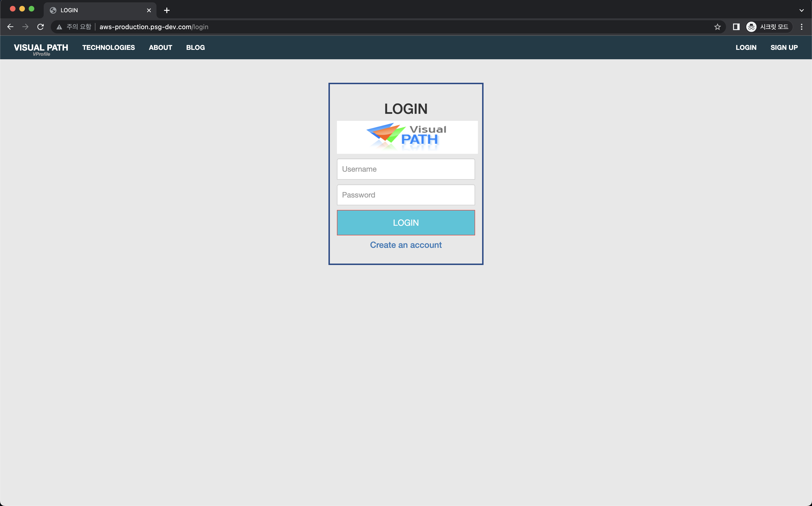This screenshot has height=506, width=812.
Task: Open the TECHNOLOGIES nav menu item
Action: (108, 47)
